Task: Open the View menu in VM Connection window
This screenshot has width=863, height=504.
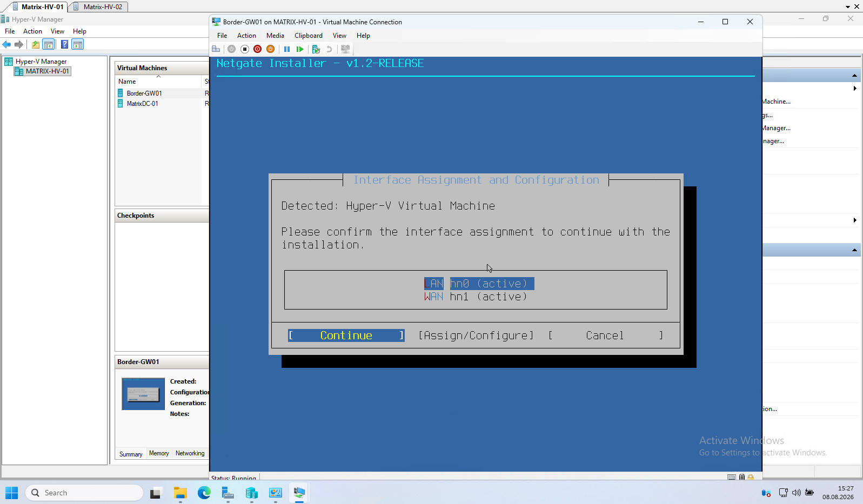Action: click(x=339, y=36)
